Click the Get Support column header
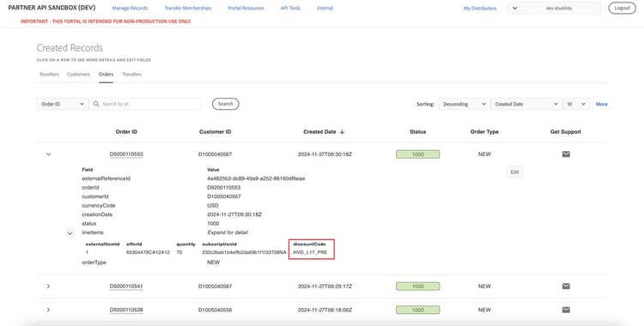Screen dimensions: 644x326 point(566,132)
